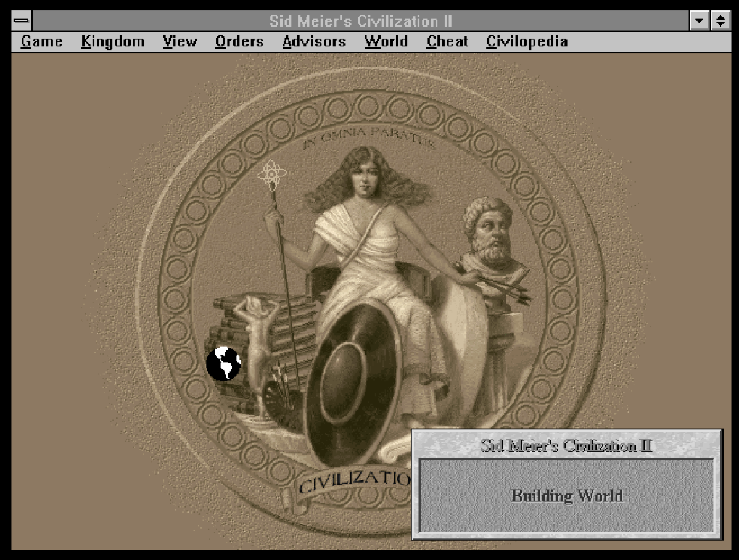Open the Cheat menu

click(x=447, y=42)
